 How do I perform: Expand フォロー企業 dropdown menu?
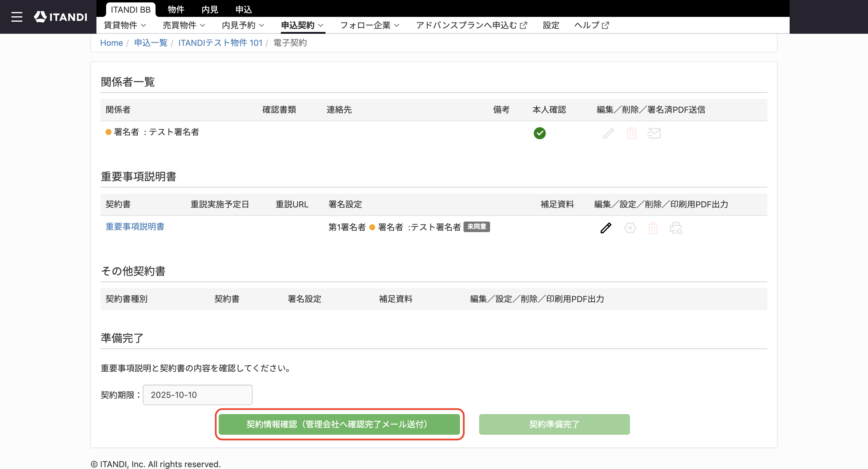point(370,25)
